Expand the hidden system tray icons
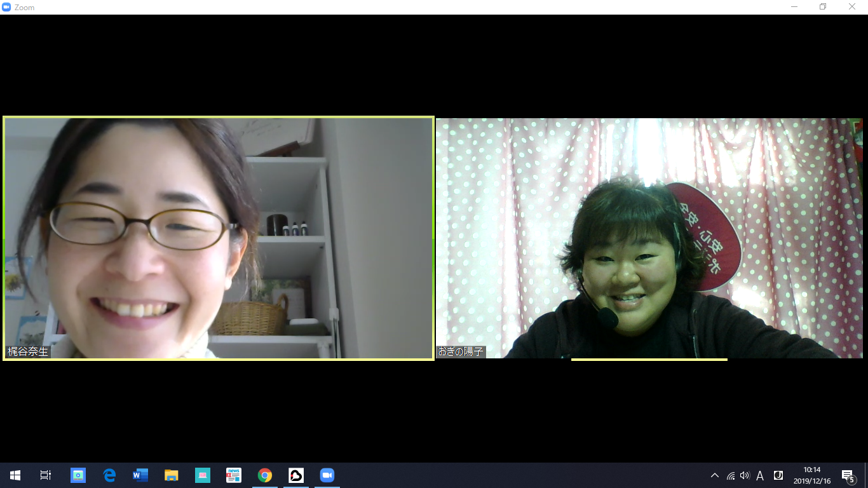 click(x=715, y=476)
